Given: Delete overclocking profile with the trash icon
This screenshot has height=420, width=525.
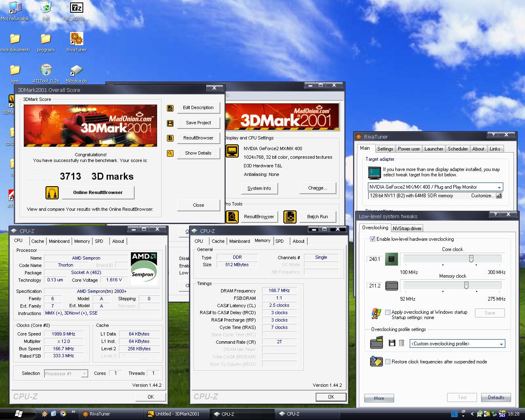Looking at the screenshot, I should pos(402,343).
